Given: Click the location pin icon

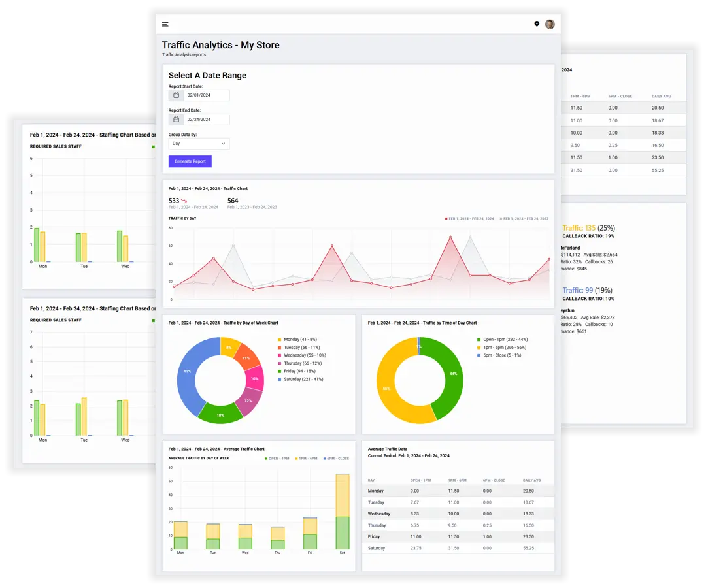Looking at the screenshot, I should coord(537,24).
